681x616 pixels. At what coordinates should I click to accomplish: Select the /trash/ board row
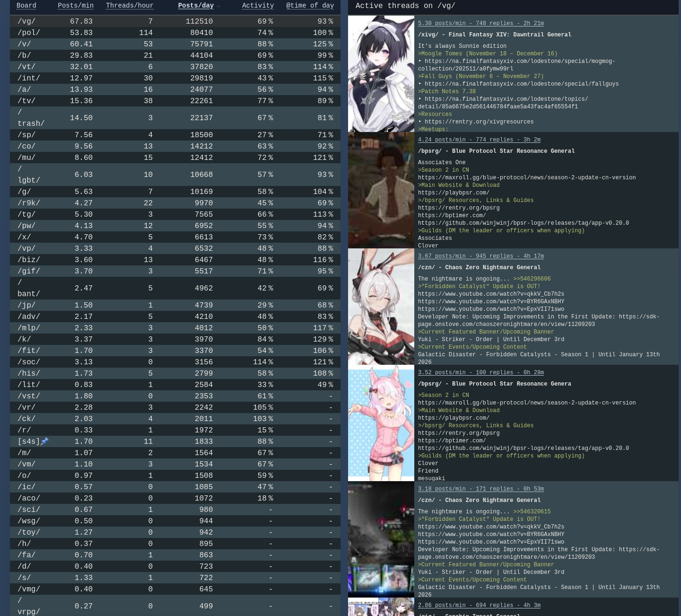click(x=175, y=118)
